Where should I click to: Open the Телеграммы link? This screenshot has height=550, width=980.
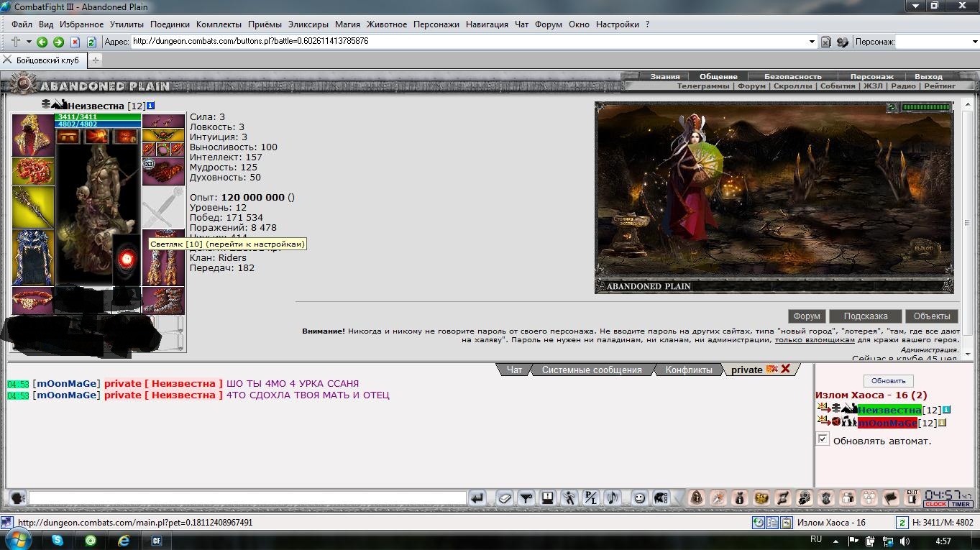pyautogui.click(x=702, y=86)
